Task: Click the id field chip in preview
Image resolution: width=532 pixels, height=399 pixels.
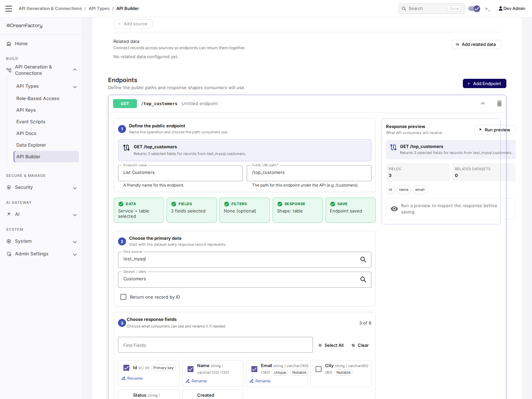Action: point(390,190)
